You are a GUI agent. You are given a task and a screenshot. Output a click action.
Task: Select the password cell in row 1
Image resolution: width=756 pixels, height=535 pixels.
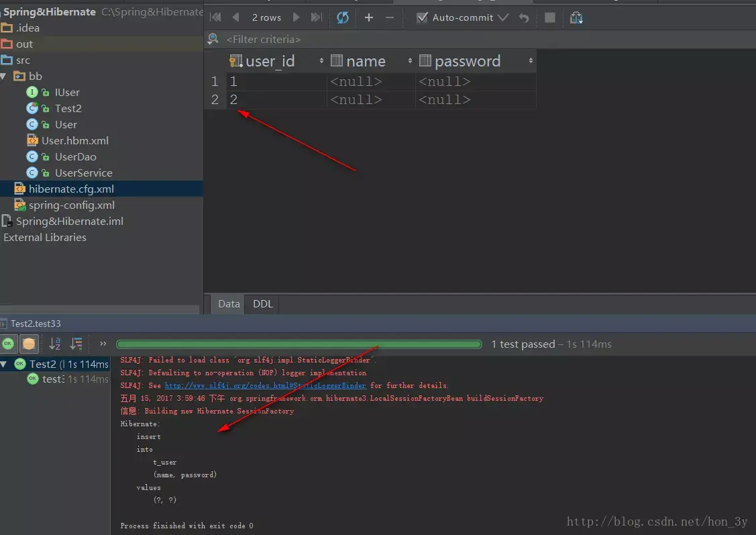476,81
